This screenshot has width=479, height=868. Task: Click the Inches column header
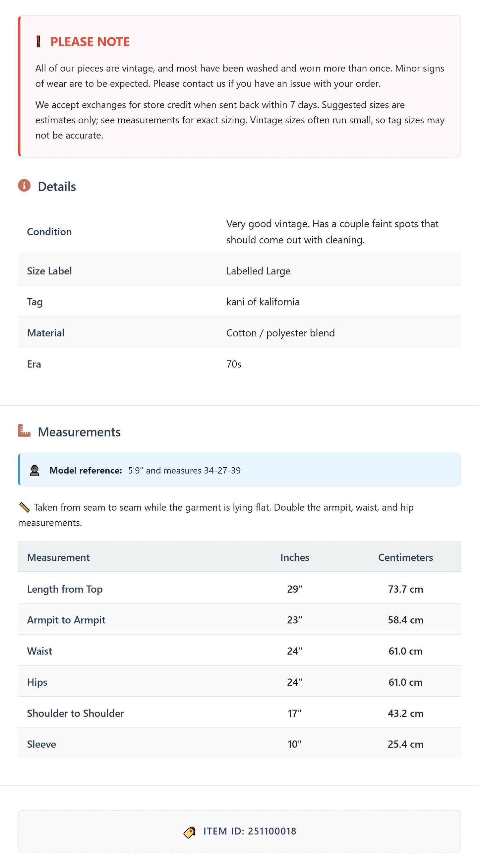coord(295,557)
